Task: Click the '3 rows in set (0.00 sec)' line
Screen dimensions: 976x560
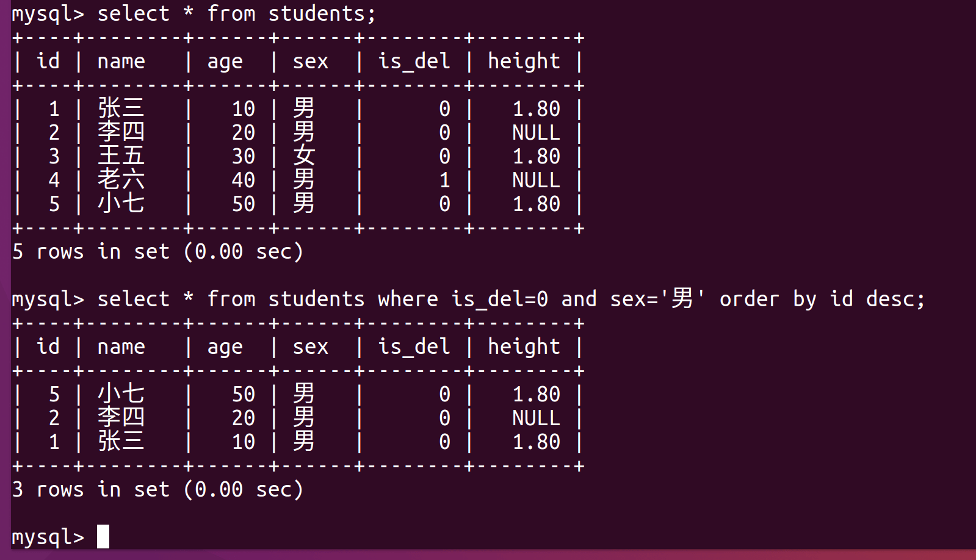Action: [157, 489]
